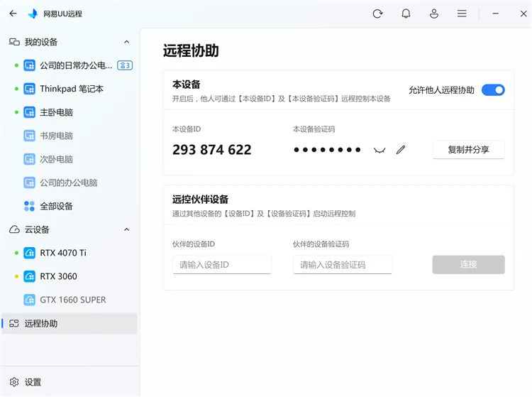The height and width of the screenshot is (397, 532).
Task: Click device ID 293 874 622
Action: [x=212, y=150]
